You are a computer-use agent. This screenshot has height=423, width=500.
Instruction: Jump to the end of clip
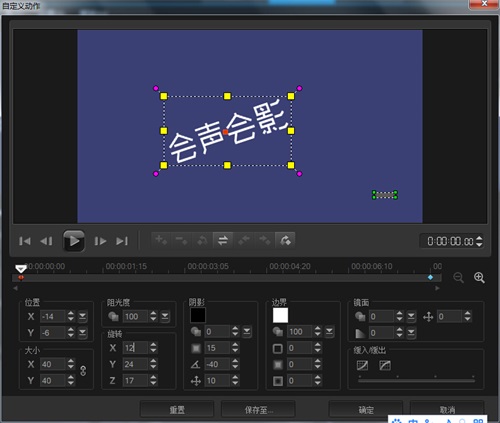click(122, 241)
